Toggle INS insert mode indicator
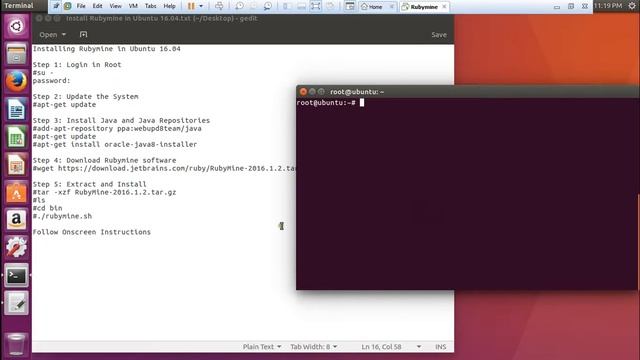This screenshot has height=360, width=640. click(x=440, y=347)
